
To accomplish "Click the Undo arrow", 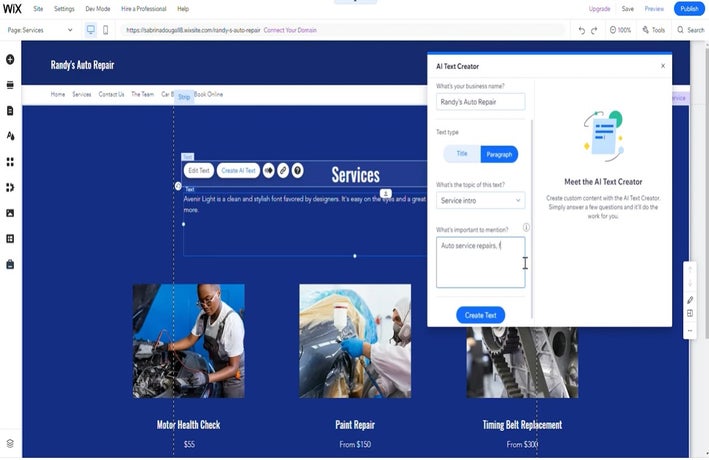I will [581, 30].
